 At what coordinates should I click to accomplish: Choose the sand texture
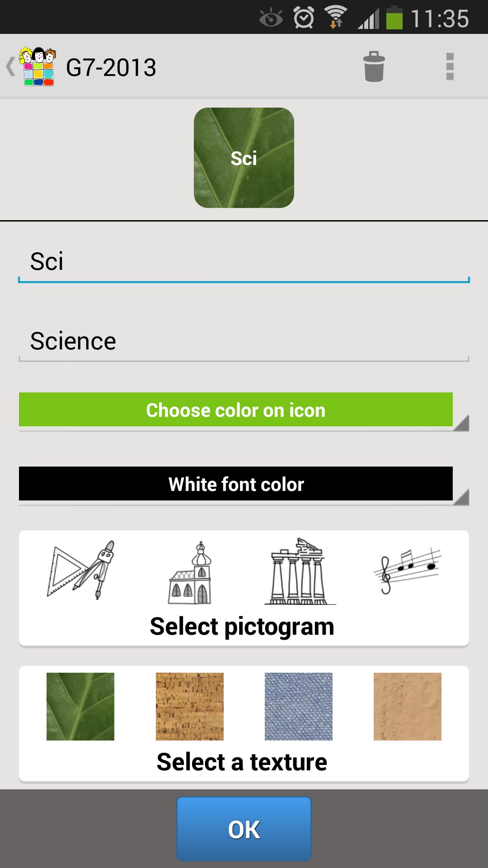408,707
